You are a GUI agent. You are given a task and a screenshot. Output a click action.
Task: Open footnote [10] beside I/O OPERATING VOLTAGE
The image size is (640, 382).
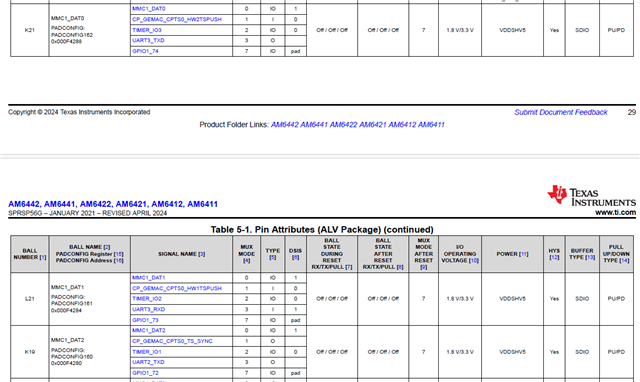pyautogui.click(x=473, y=260)
